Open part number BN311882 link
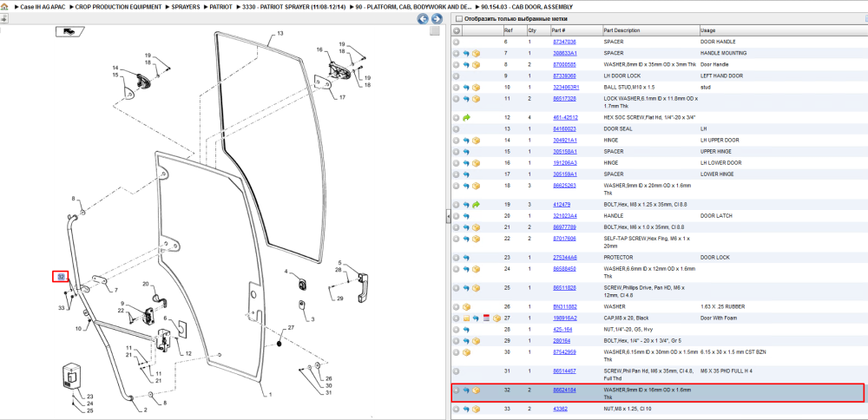This screenshot has width=868, height=420. [565, 306]
